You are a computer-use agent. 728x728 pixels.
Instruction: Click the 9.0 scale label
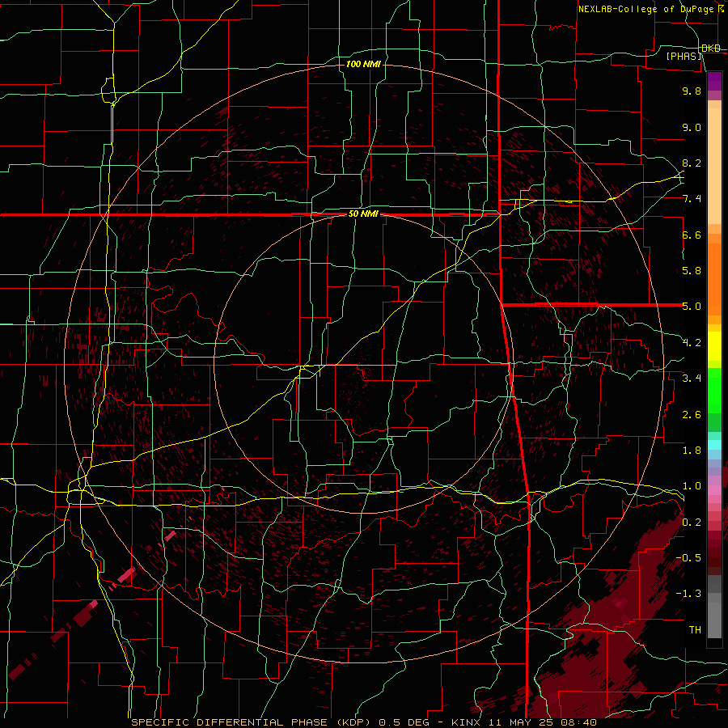pyautogui.click(x=692, y=127)
